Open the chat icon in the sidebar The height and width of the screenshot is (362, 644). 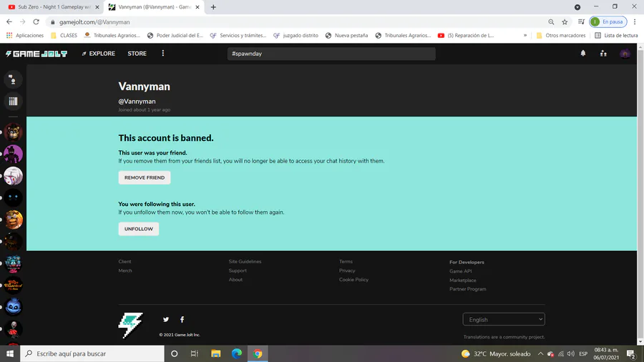pos(13,79)
